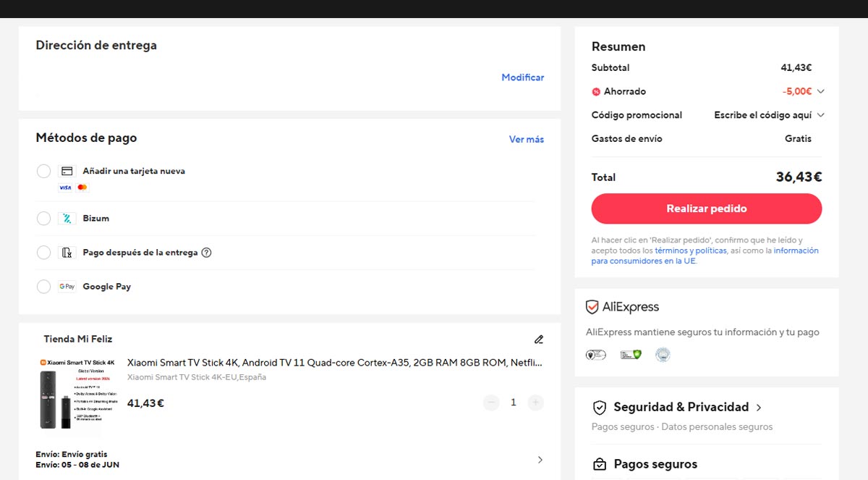Click the Tienda Mi Feliz store name
Screen dimensions: 868x480
[x=78, y=339]
